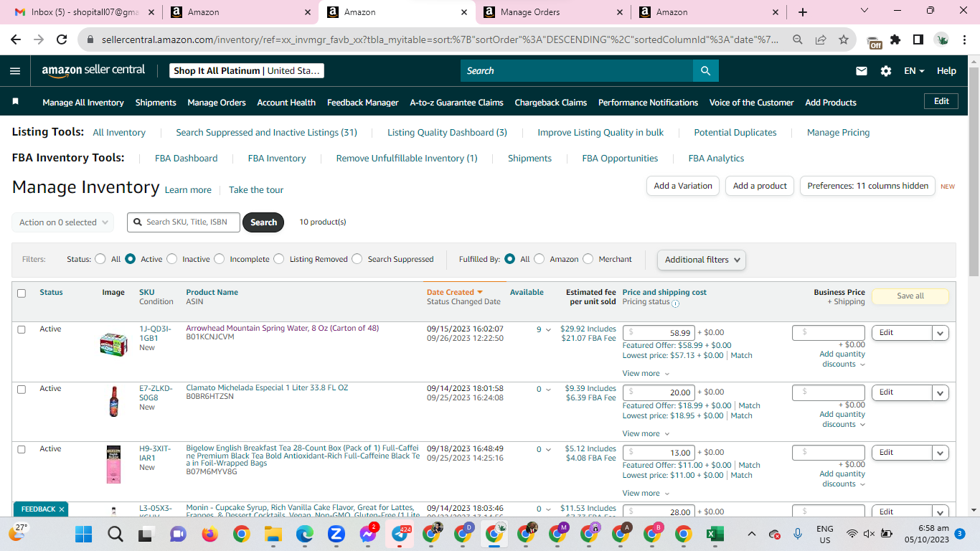The height and width of the screenshot is (551, 980).
Task: Toggle the browser side panel icon
Action: [x=918, y=39]
